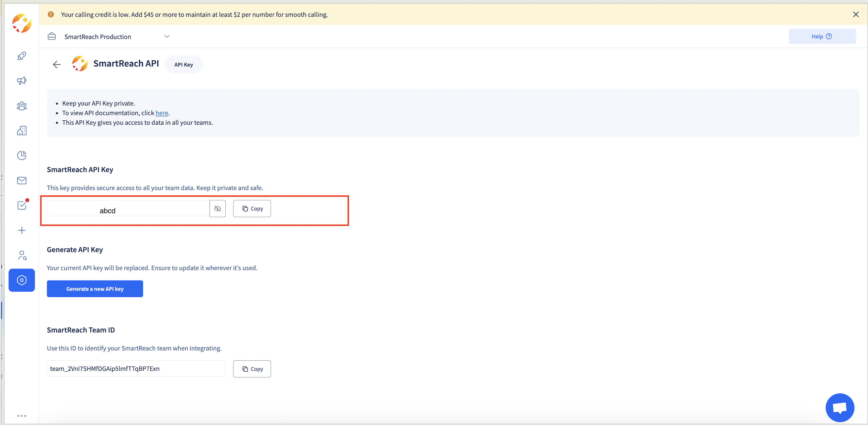The width and height of the screenshot is (868, 425).
Task: Click the Team ID input field
Action: pyautogui.click(x=136, y=369)
